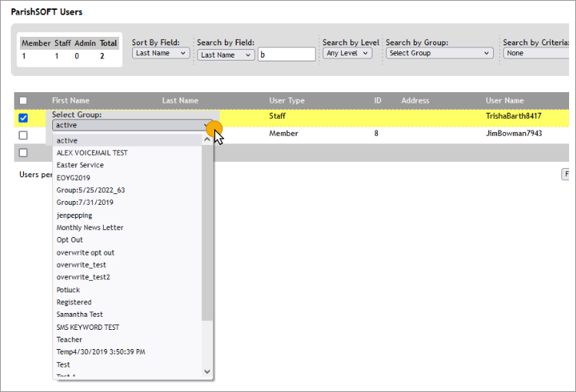Select 'Samantha Test' group option
The image size is (576, 392).
tap(127, 315)
